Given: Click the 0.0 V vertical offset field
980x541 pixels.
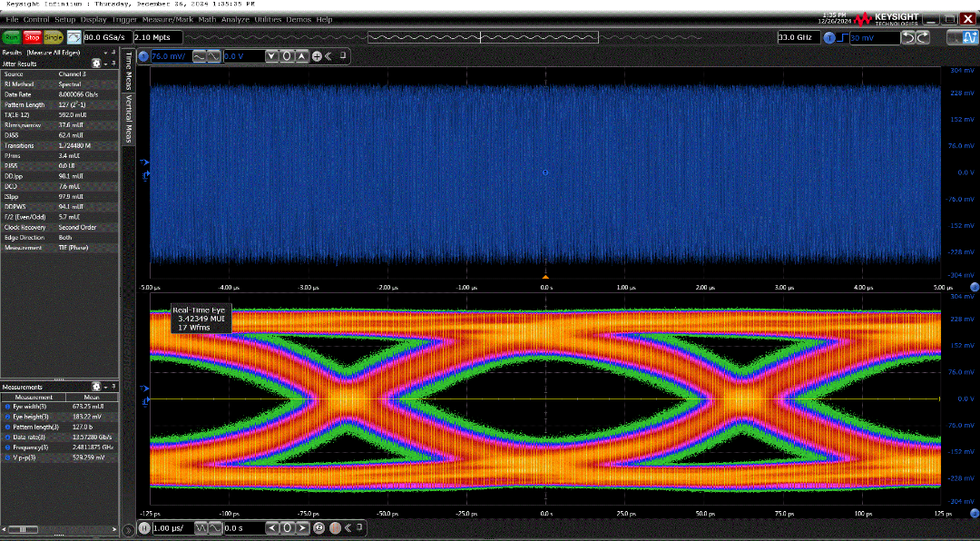Looking at the screenshot, I should 244,56.
